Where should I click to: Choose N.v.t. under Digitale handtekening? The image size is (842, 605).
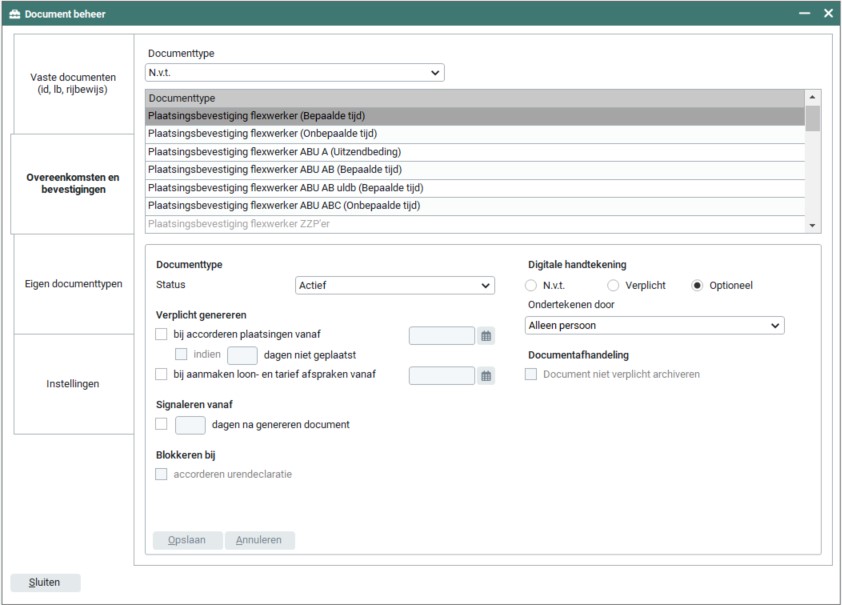pyautogui.click(x=532, y=285)
